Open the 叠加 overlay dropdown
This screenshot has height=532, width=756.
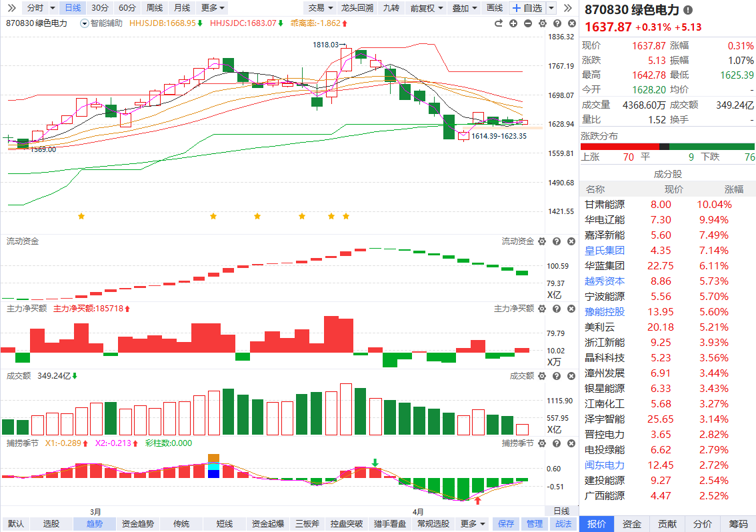click(x=465, y=8)
